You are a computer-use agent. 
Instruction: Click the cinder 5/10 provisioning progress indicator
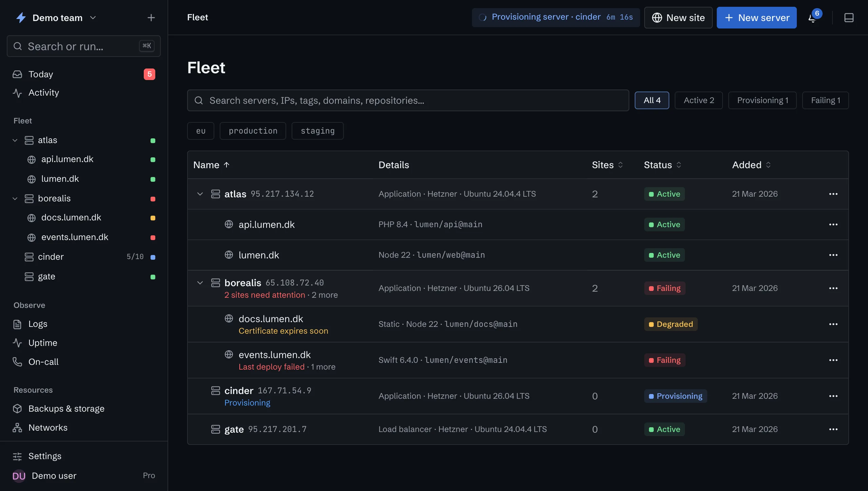pos(135,257)
